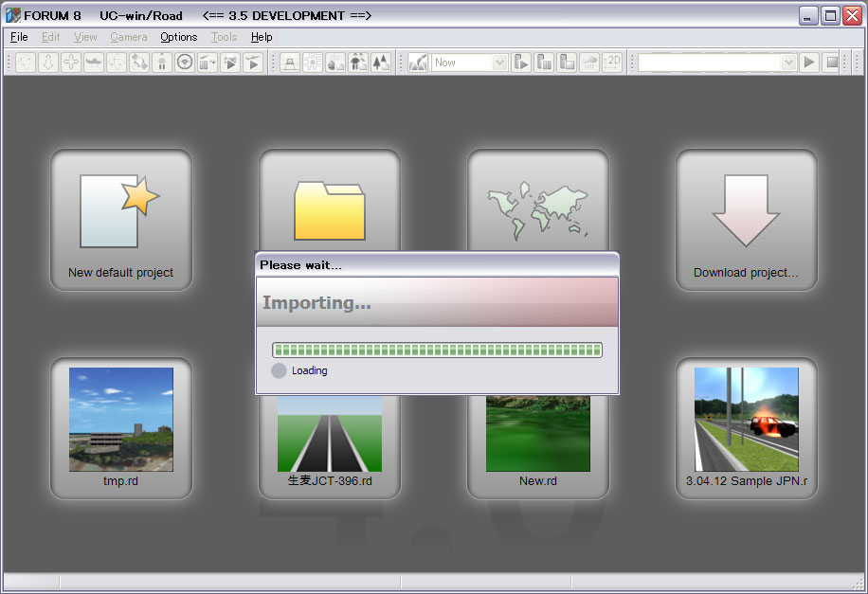This screenshot has width=868, height=594.
Task: Open the Tools menu
Action: 224,37
